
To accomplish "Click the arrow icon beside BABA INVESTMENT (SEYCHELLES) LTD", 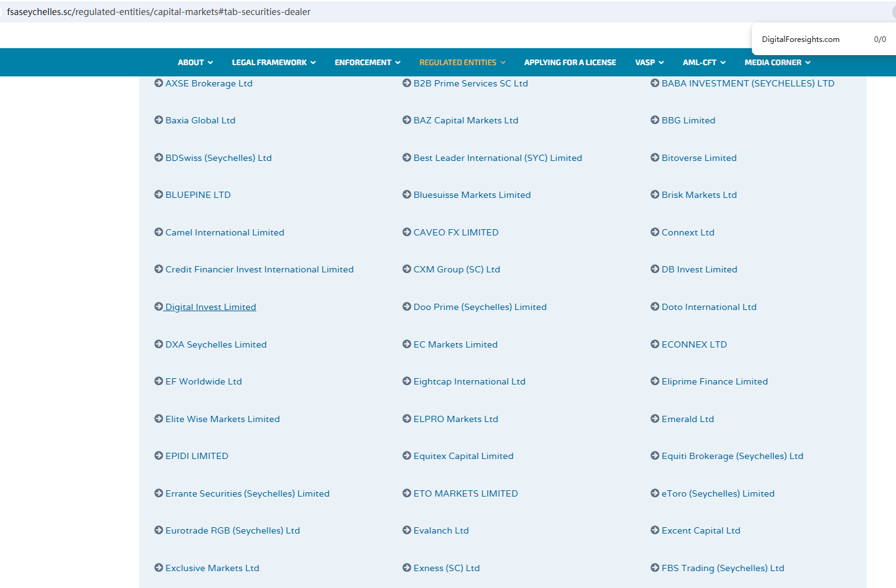I will click(x=655, y=83).
